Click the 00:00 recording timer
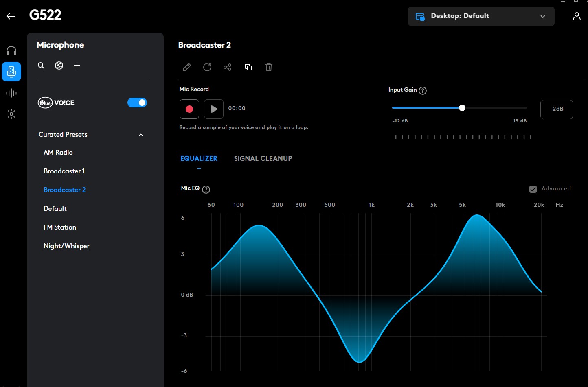The width and height of the screenshot is (588, 387). (237, 108)
